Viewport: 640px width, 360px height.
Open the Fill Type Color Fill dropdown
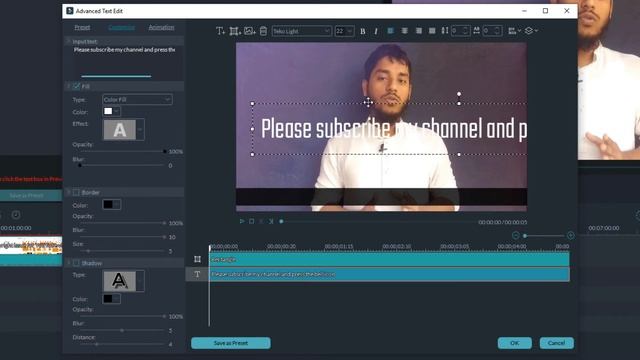click(x=137, y=99)
